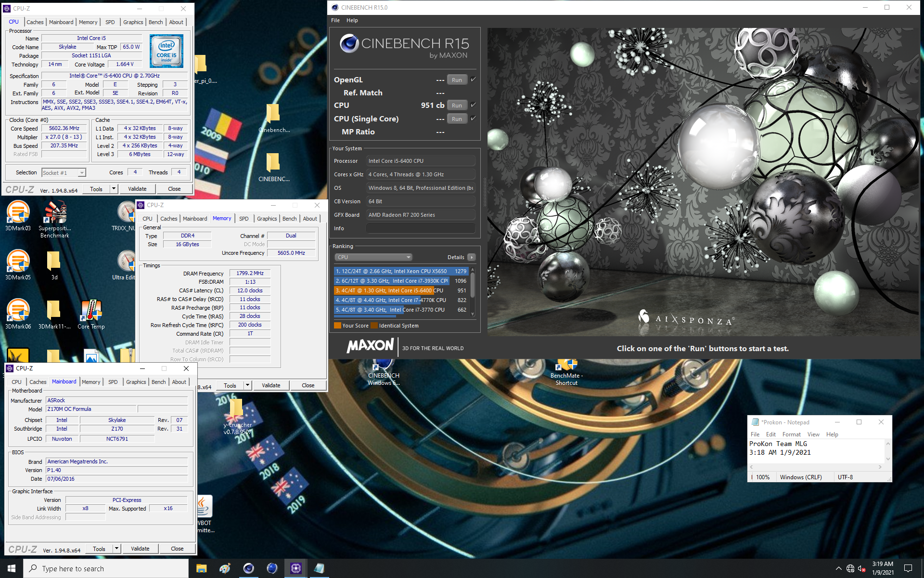Click Windows Start button
Viewport: 924px width, 578px height.
12,568
